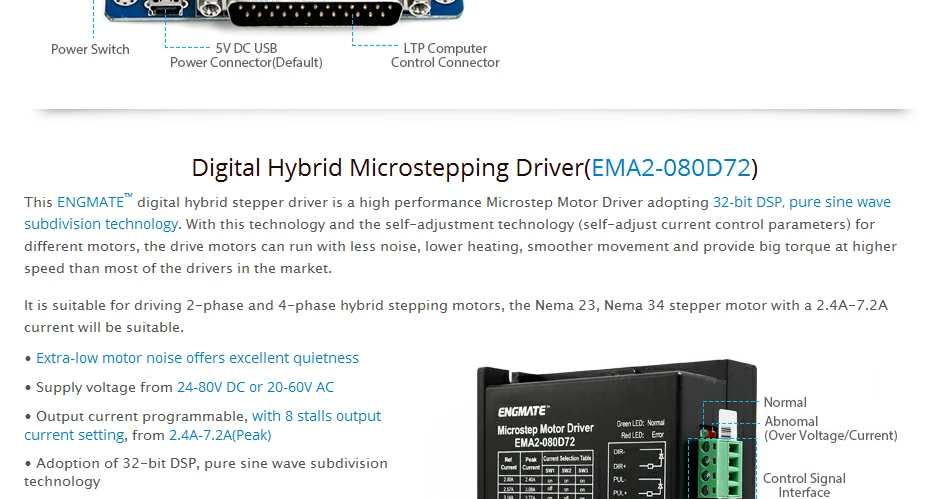Click the 'Power Switch' label
949x499 pixels.
click(x=90, y=49)
